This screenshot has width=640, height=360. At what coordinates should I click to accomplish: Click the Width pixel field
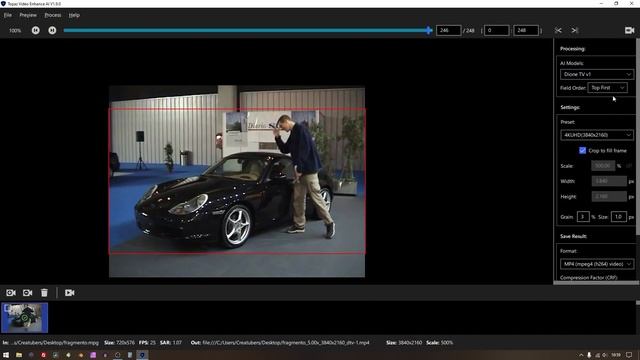tap(609, 181)
